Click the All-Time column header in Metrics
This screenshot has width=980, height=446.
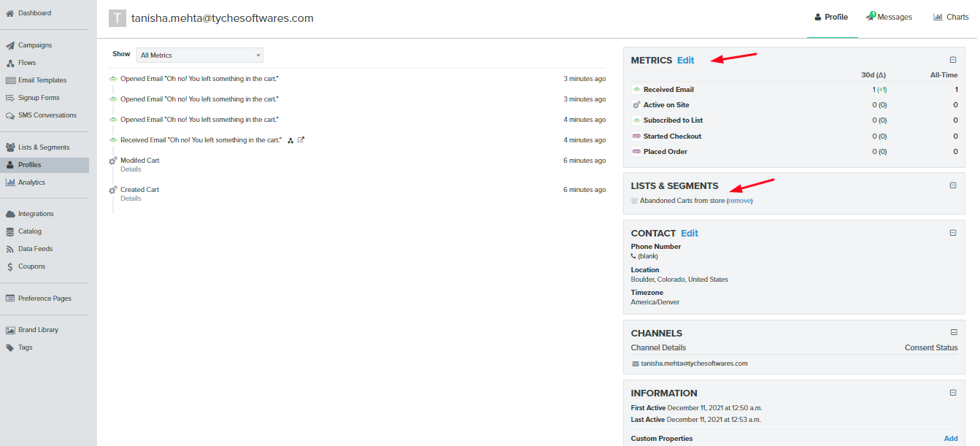click(x=944, y=74)
